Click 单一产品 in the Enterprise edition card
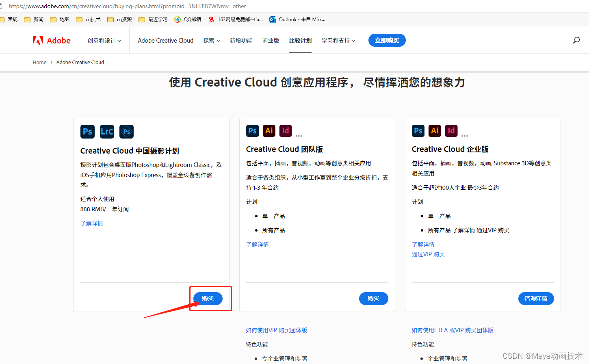The image size is (589, 364). tap(439, 216)
